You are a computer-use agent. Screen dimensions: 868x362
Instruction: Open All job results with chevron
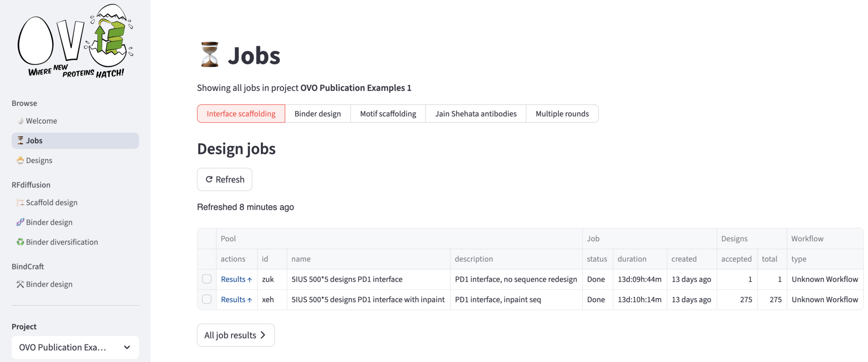pos(236,335)
